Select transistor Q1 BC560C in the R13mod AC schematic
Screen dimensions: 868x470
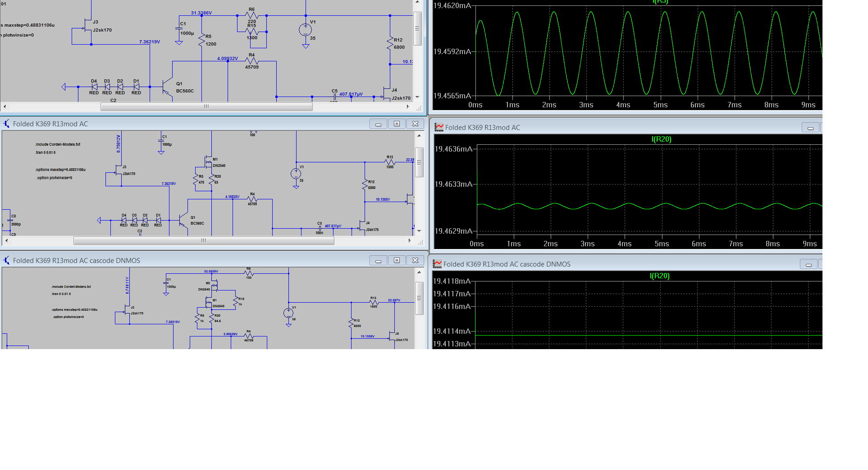click(183, 220)
